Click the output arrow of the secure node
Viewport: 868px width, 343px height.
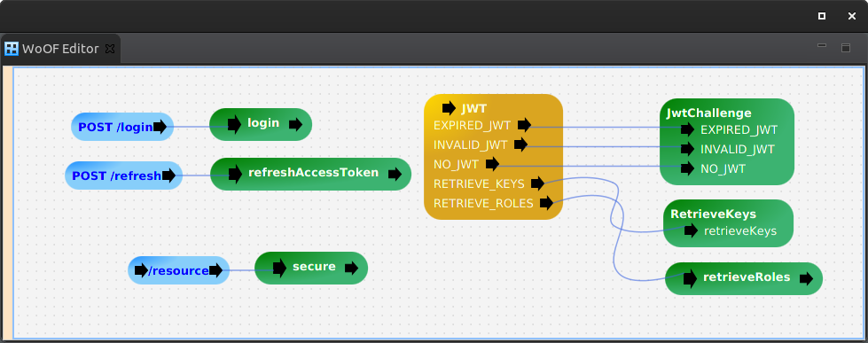pyautogui.click(x=351, y=269)
